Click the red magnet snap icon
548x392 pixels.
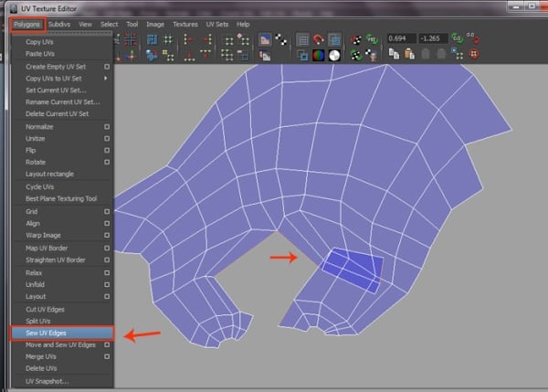click(x=318, y=39)
